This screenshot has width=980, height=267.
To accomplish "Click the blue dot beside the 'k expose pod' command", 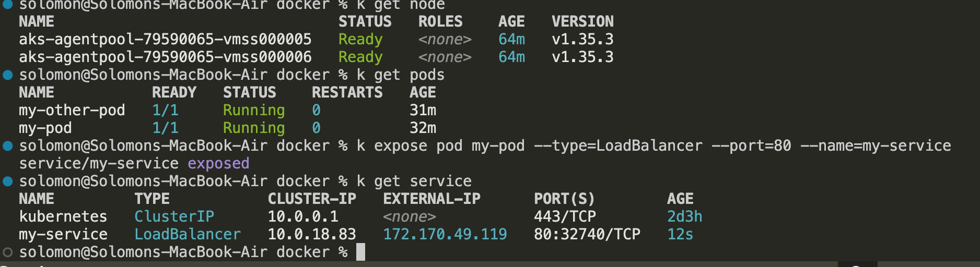I will [x=8, y=146].
